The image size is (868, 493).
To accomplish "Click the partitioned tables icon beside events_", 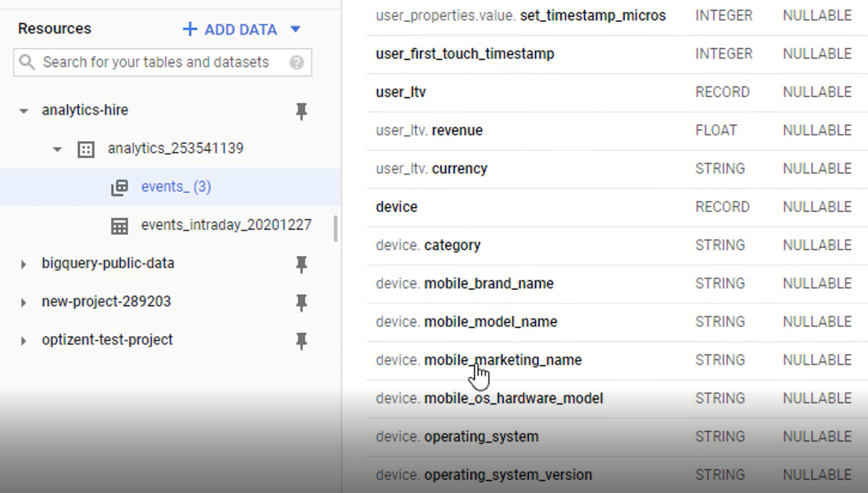I will point(119,188).
